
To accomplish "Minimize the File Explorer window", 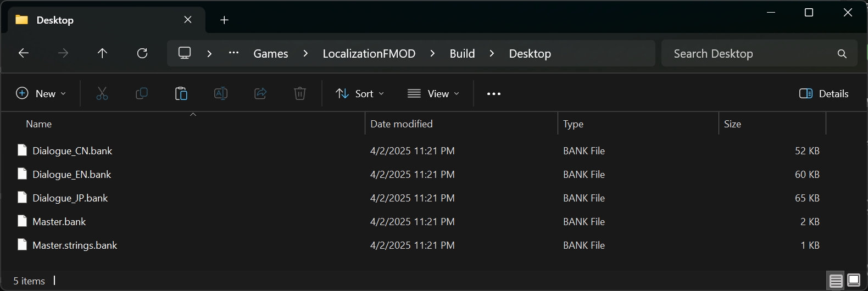I will point(771,13).
